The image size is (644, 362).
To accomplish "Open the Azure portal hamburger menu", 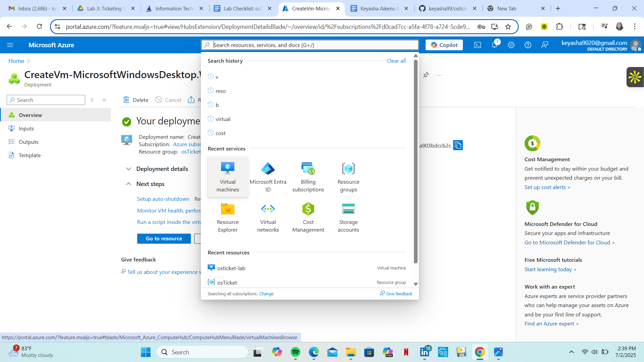I will [x=10, y=45].
